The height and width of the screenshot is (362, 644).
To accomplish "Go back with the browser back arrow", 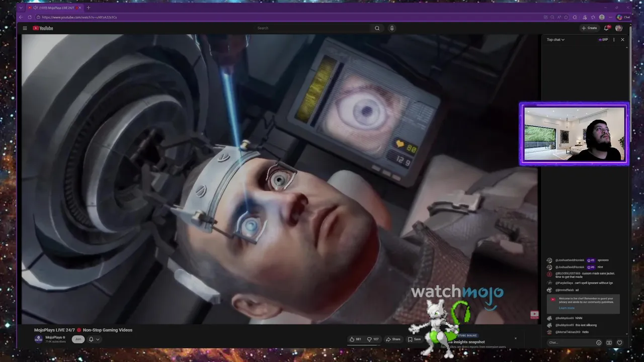I will coord(21,17).
